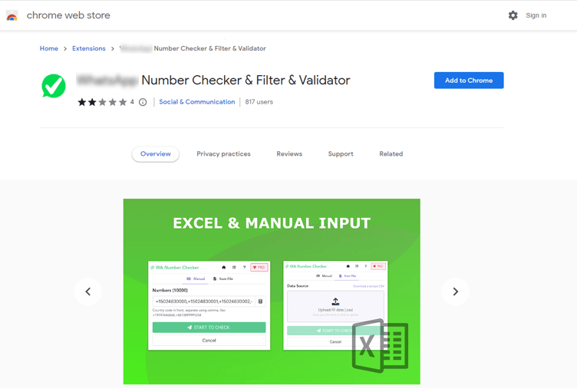Click the rating info icon
Image resolution: width=577 pixels, height=392 pixels.
click(143, 102)
